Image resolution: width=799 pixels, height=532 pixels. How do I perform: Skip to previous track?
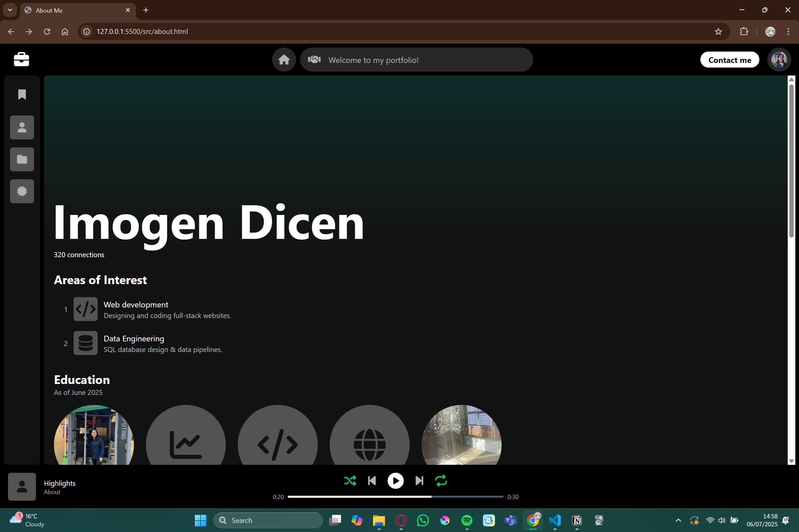coord(372,480)
